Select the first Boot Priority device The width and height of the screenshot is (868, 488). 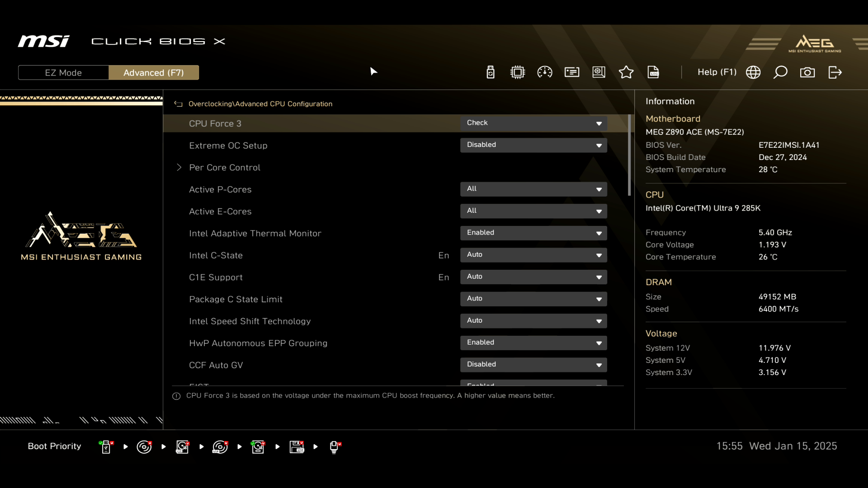[x=106, y=447]
